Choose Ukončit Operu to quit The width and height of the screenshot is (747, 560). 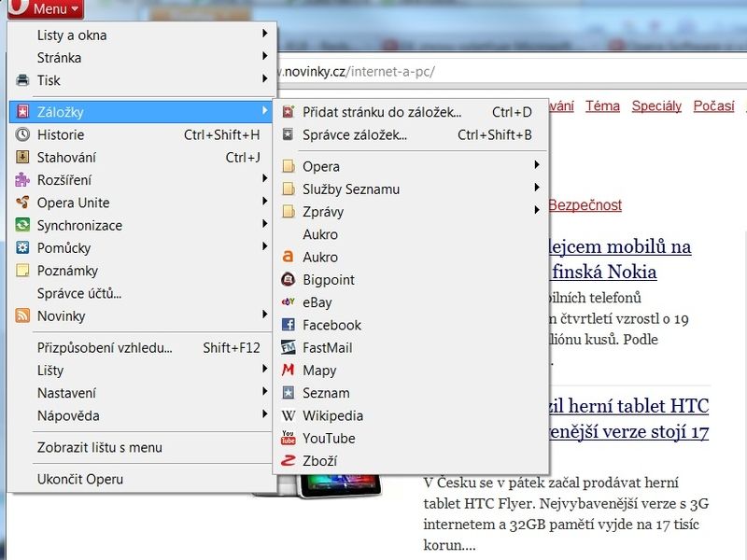point(142,479)
